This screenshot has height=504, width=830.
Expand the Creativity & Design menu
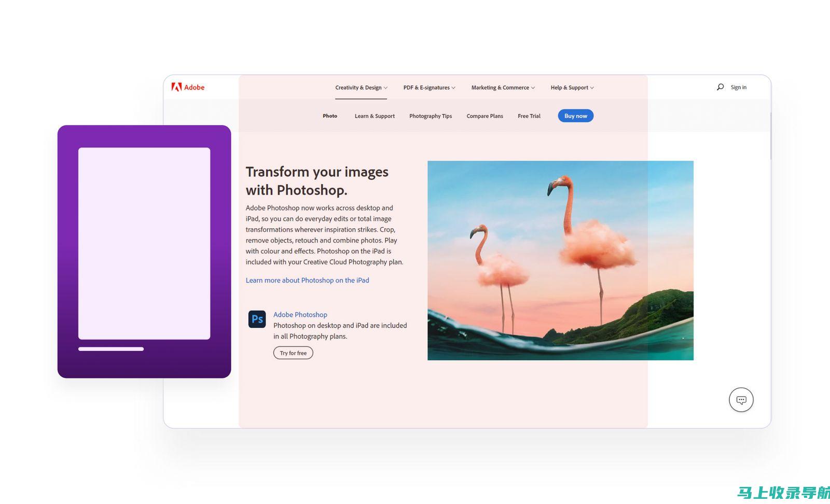pyautogui.click(x=361, y=88)
